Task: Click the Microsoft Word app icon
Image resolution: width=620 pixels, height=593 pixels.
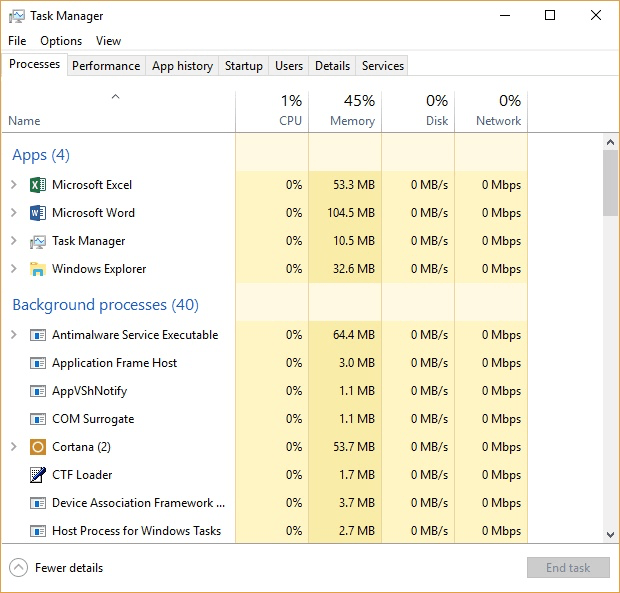Action: pyautogui.click(x=38, y=213)
